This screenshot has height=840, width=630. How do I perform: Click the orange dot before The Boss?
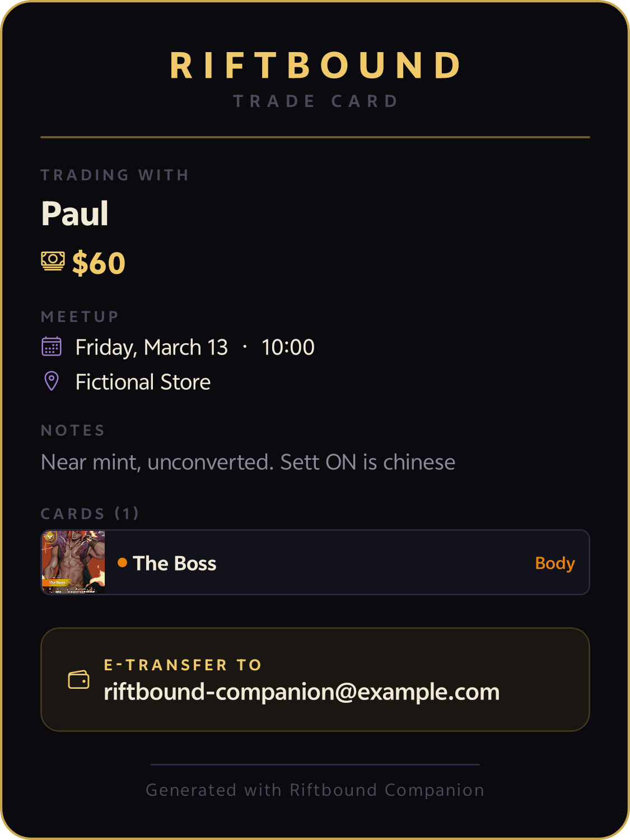(122, 562)
